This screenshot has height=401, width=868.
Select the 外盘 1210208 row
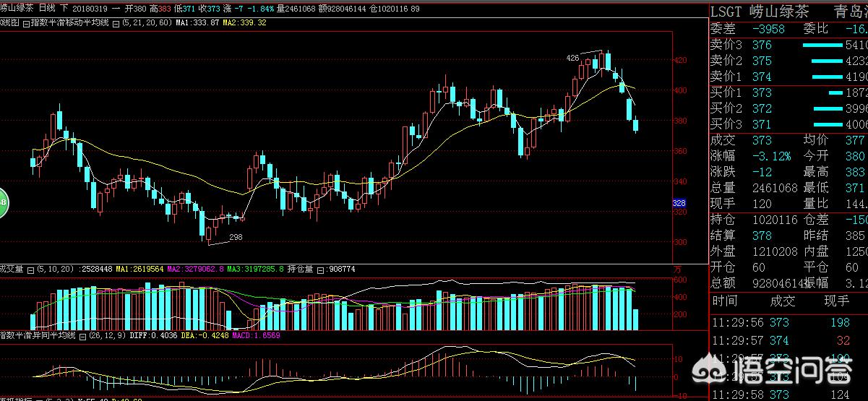tap(755, 251)
